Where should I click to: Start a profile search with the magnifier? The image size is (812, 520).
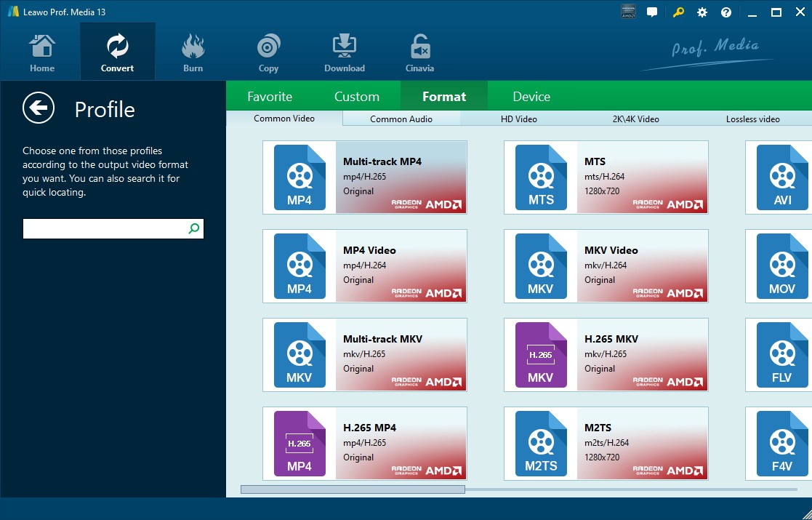click(193, 228)
